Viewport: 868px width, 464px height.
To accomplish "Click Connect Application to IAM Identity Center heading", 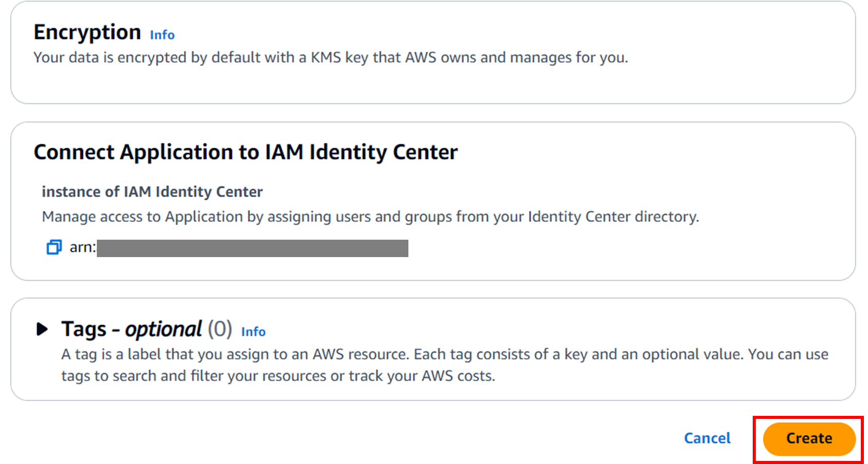I will (x=245, y=152).
